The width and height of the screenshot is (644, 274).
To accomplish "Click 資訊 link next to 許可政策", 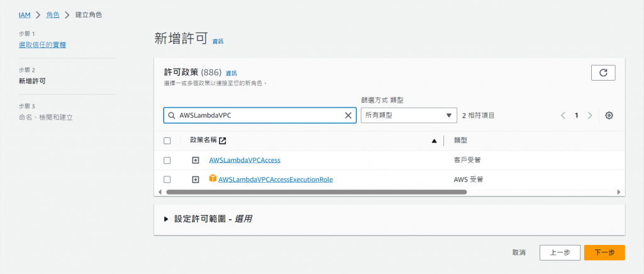I will point(231,73).
